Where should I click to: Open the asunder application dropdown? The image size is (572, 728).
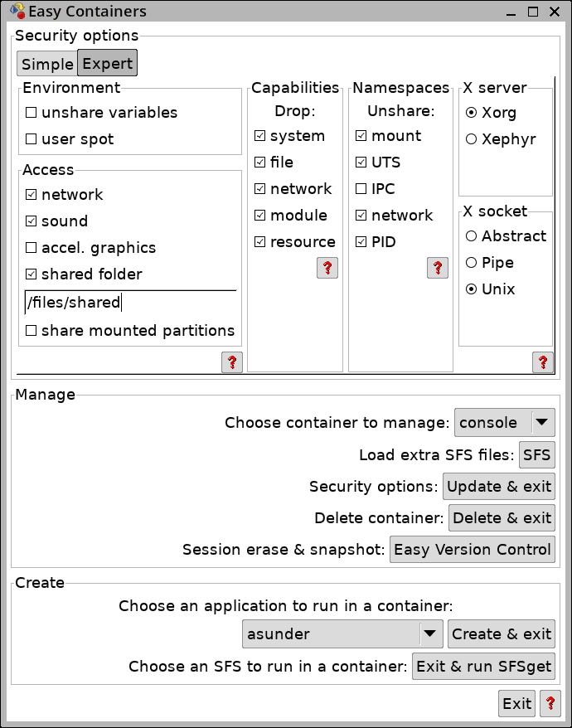(x=342, y=633)
